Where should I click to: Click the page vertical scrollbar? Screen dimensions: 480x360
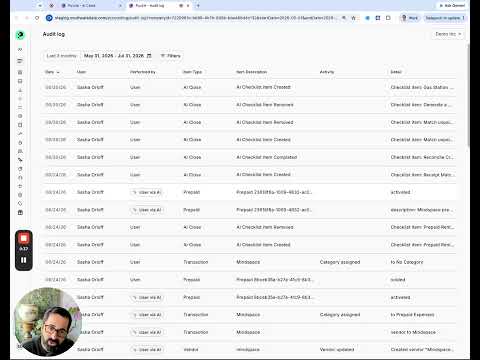(x=468, y=95)
